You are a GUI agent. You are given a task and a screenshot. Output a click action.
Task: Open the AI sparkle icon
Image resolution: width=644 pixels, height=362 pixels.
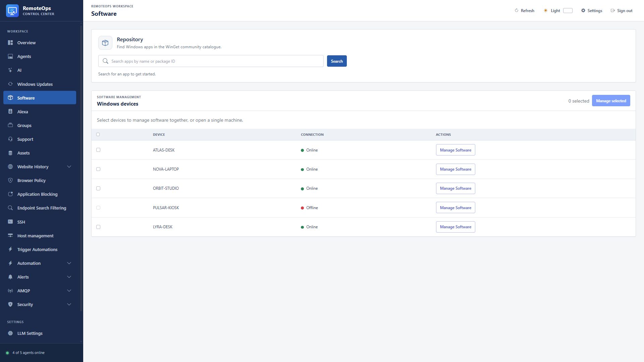(10, 70)
